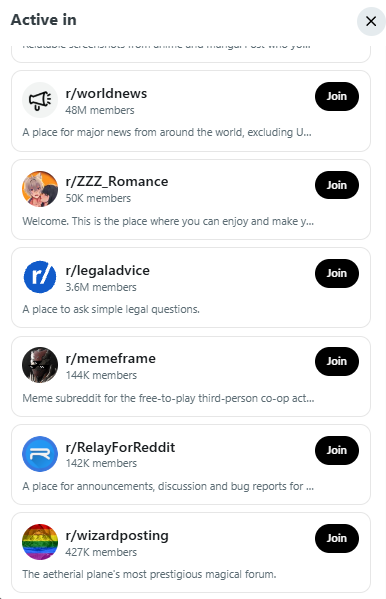Join the r/memeframe subreddit

pyautogui.click(x=337, y=361)
